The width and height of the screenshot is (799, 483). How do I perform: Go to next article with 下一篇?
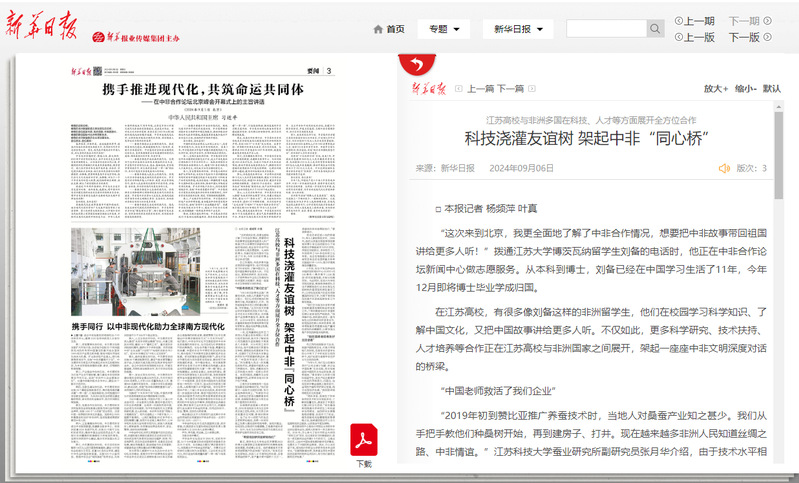(510, 89)
